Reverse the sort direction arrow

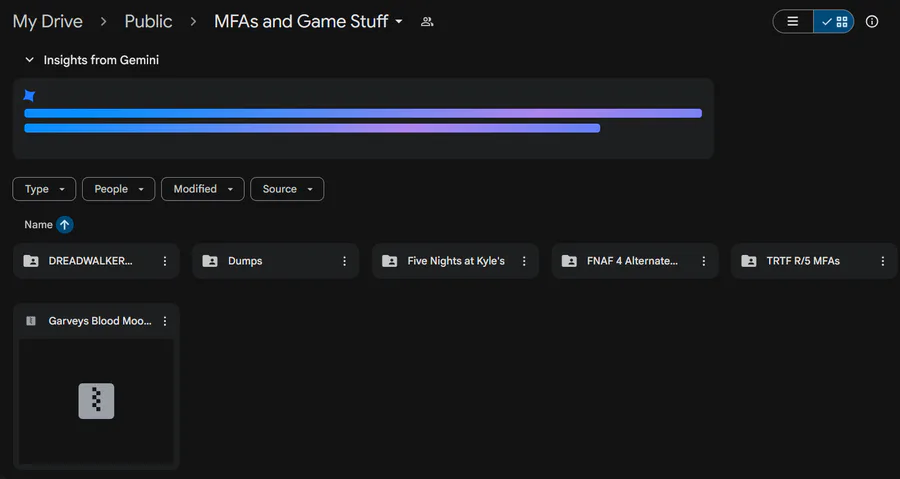click(65, 225)
